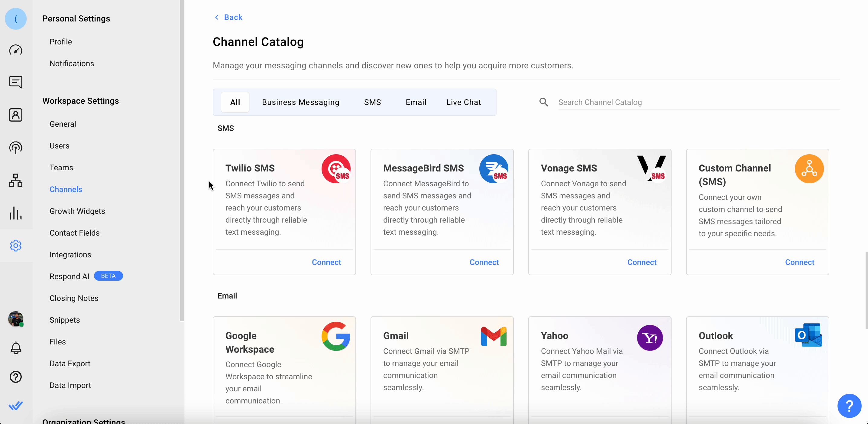Click the question mark help icon
868x424 pixels.
(15, 377)
